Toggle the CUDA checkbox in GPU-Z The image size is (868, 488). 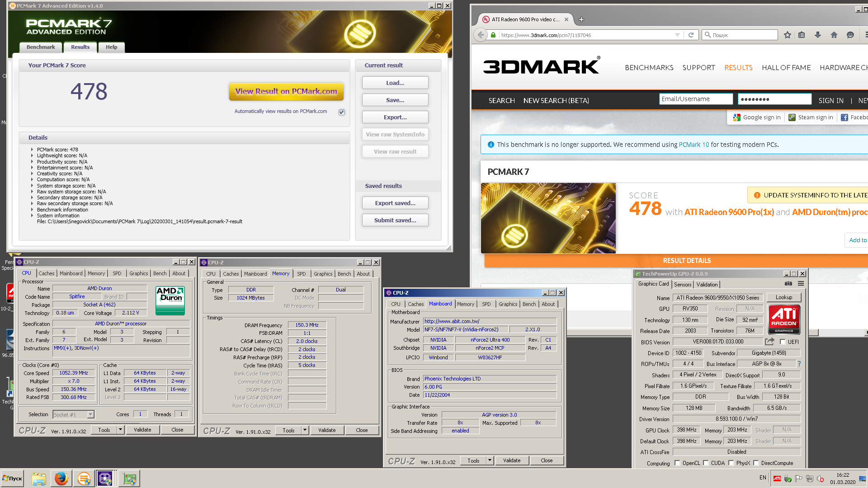(706, 463)
